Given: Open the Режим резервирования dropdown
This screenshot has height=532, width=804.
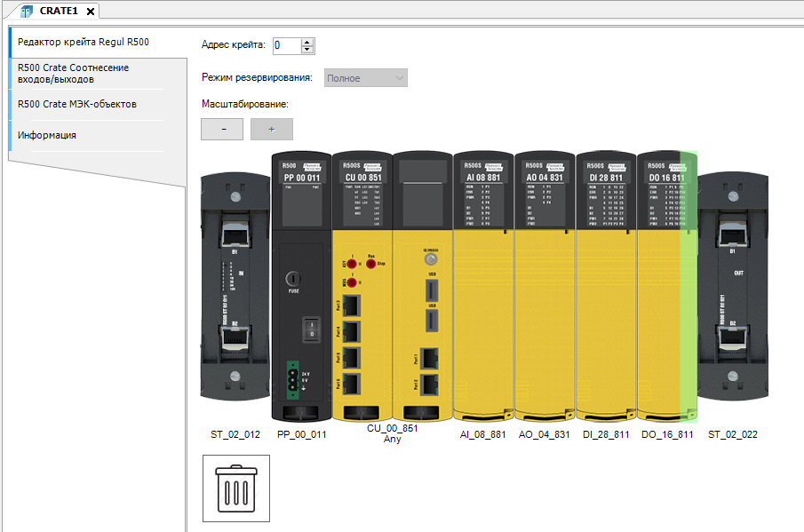Looking at the screenshot, I should pos(366,78).
